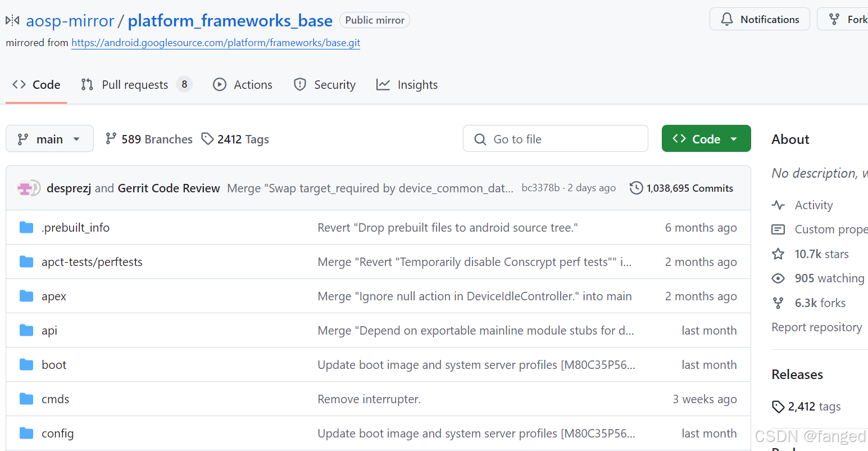Click the star icon beside 10.7k stars
This screenshot has height=451, width=868.
coord(778,254)
